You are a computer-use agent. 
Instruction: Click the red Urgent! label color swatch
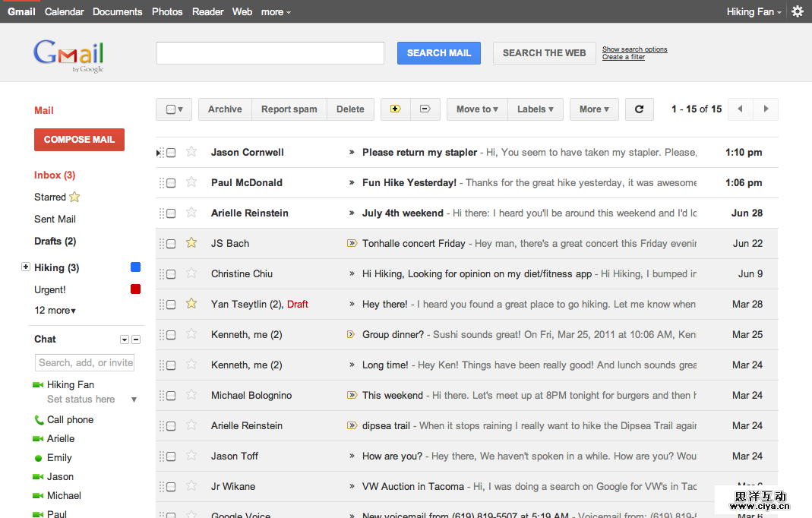(x=135, y=289)
